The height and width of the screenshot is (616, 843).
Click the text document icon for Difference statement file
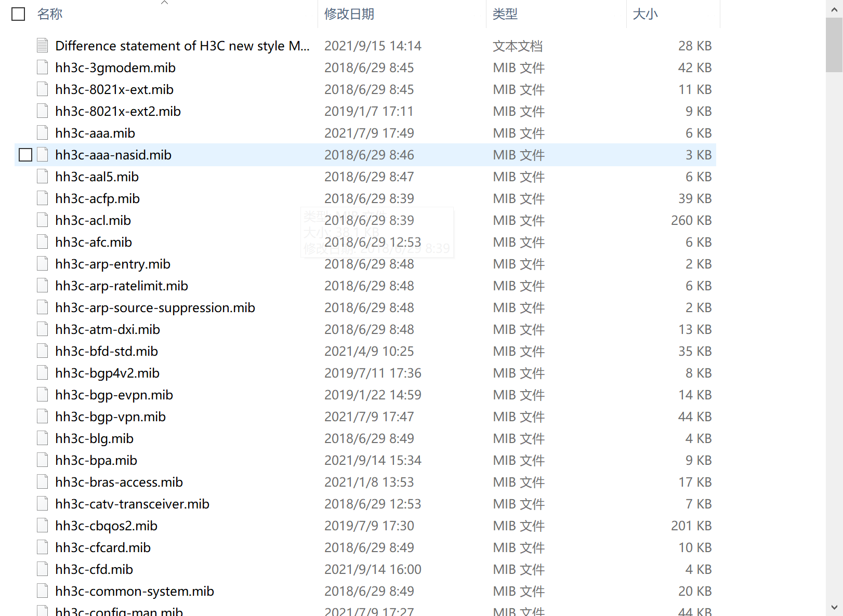pyautogui.click(x=43, y=46)
